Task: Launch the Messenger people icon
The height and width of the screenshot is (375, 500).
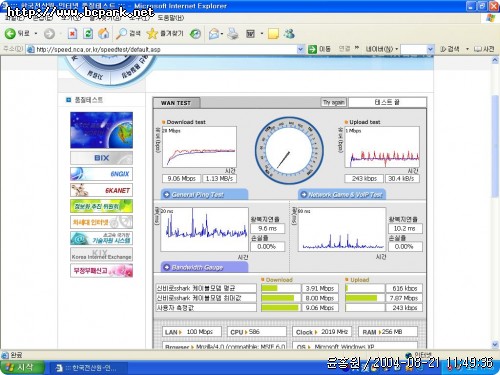Action: [289, 33]
